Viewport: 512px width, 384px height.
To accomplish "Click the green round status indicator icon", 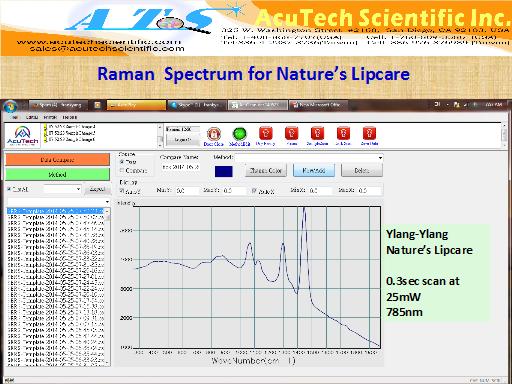I will click(x=239, y=134).
